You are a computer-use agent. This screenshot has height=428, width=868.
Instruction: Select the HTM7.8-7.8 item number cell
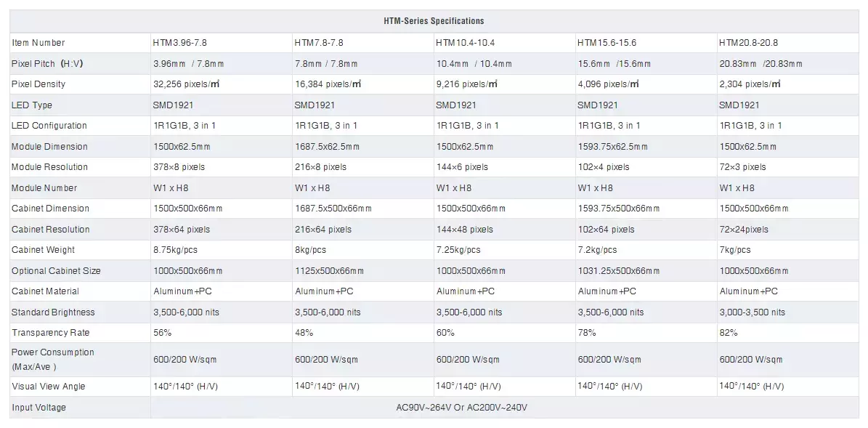coord(362,43)
